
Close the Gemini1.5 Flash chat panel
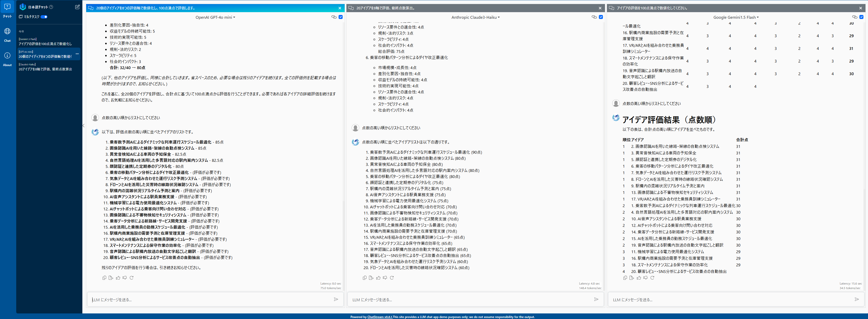pos(860,8)
